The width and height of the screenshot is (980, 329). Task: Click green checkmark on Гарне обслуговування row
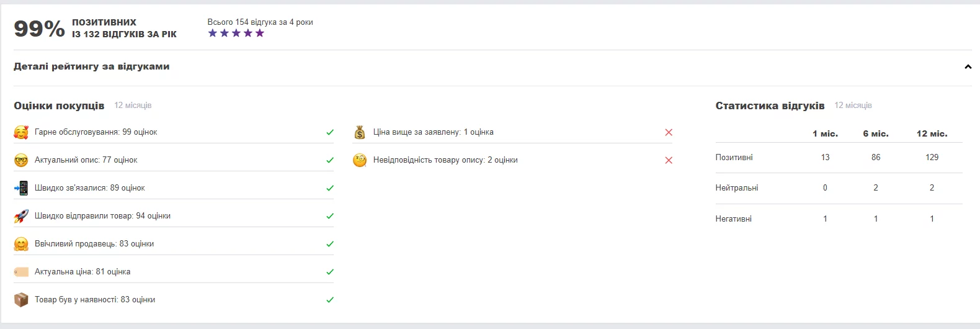330,132
